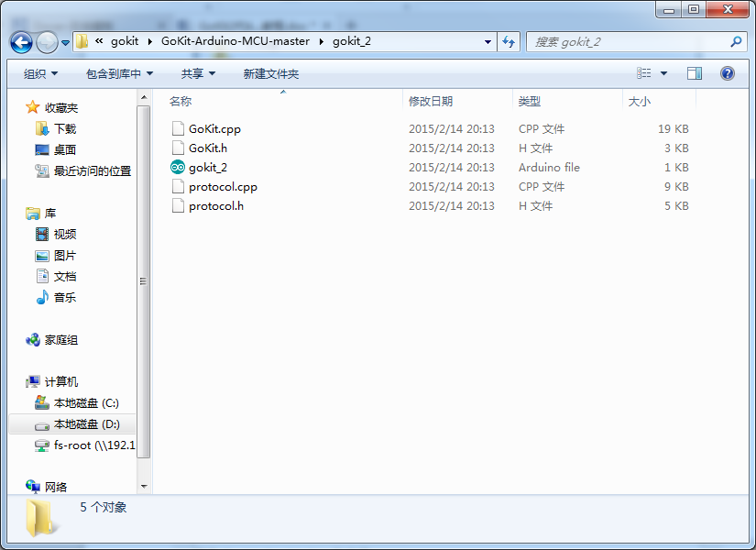This screenshot has height=550, width=756.
Task: Open the 文档 library
Action: click(56, 277)
